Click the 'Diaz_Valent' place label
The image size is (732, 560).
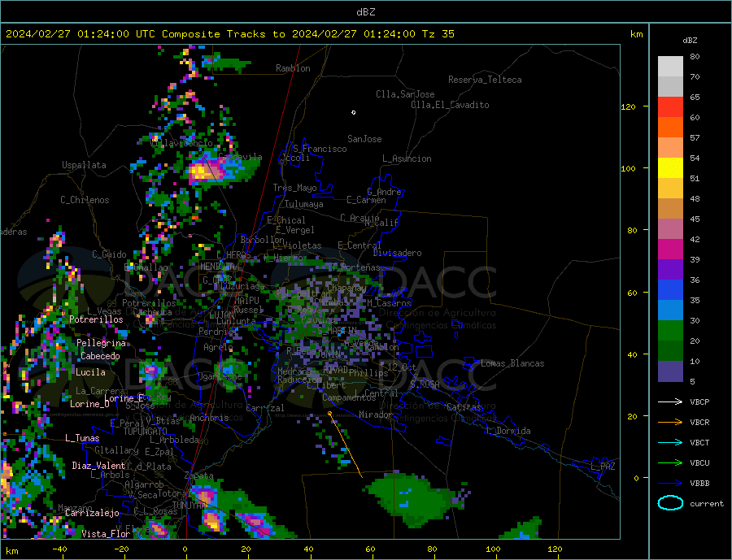click(x=98, y=466)
